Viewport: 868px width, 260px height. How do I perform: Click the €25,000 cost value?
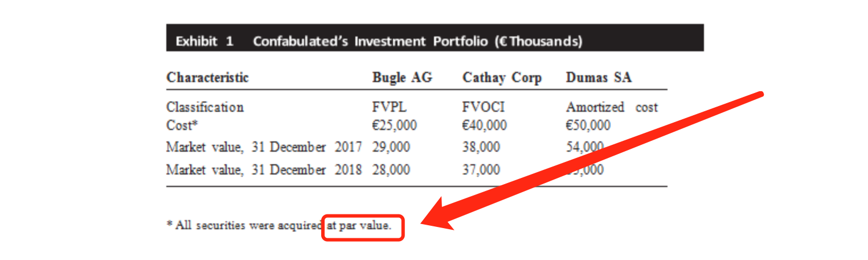(x=395, y=125)
